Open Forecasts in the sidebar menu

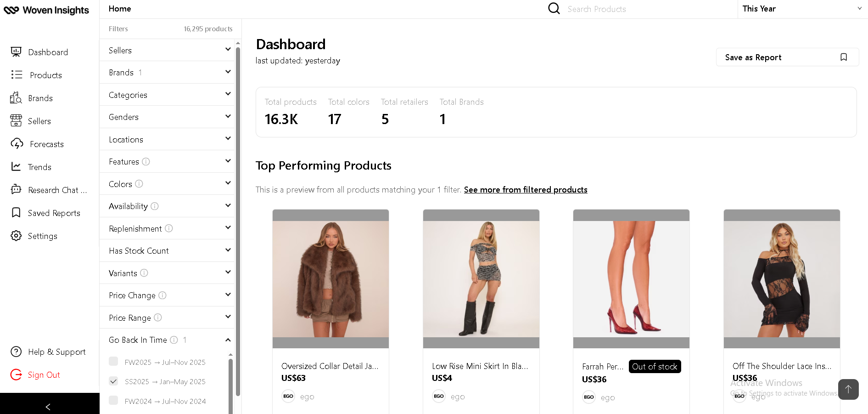[46, 144]
